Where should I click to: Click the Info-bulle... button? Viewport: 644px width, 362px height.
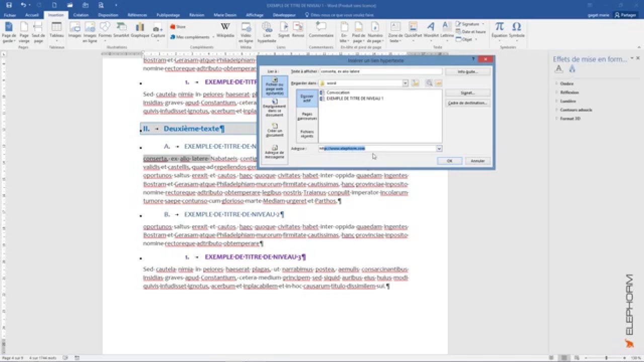467,72
